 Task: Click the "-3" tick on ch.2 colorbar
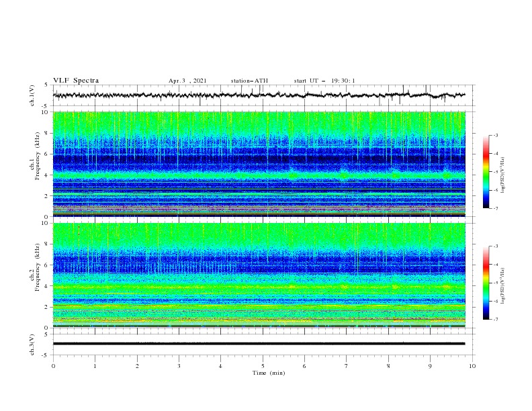pyautogui.click(x=496, y=246)
